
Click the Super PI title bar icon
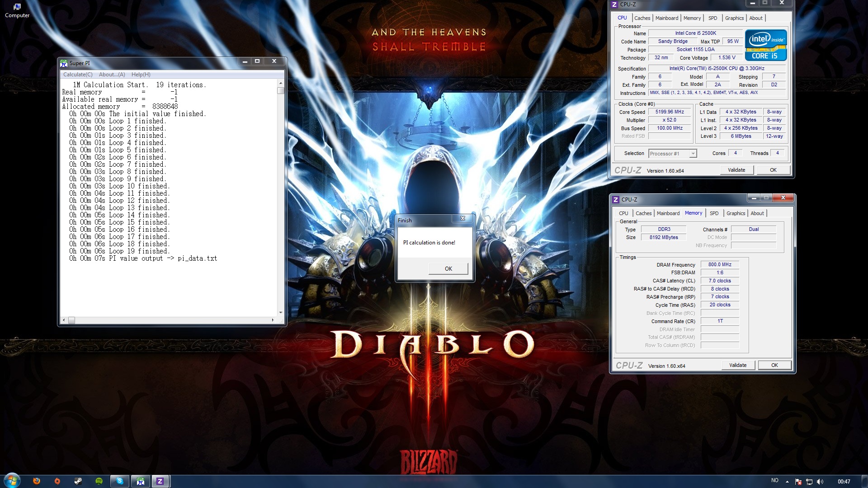pyautogui.click(x=64, y=63)
